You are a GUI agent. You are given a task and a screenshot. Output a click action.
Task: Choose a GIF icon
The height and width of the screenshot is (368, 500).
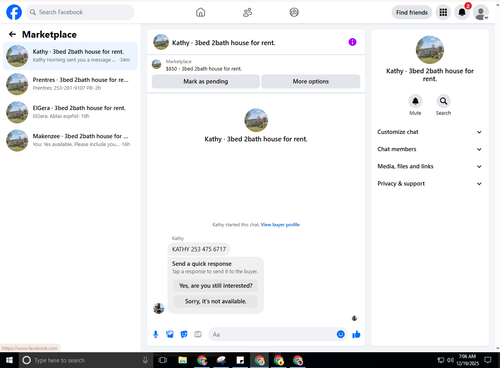tap(198, 334)
